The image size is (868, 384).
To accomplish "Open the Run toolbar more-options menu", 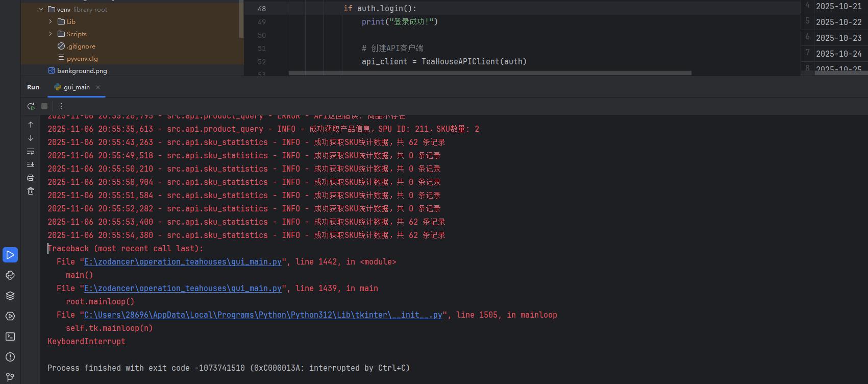I will click(x=61, y=106).
